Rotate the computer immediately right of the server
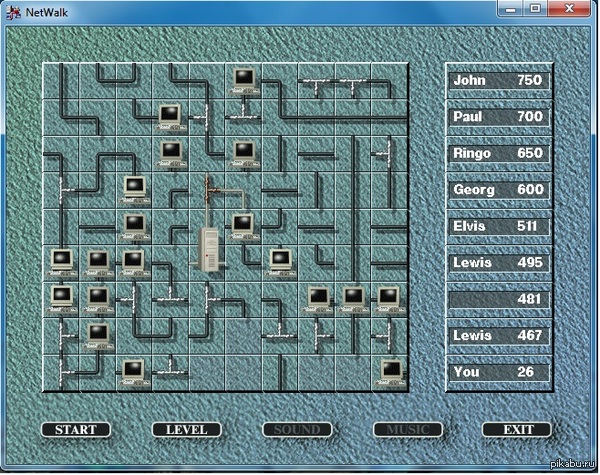Screen dimensions: 600x475 (x=243, y=225)
